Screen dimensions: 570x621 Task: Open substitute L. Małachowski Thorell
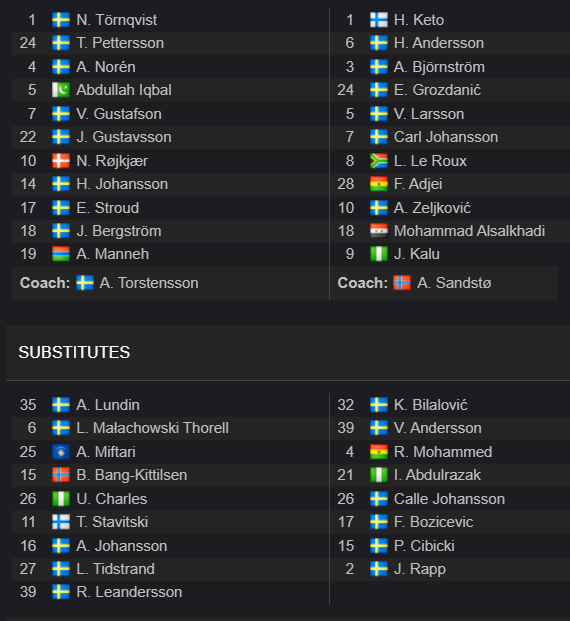click(153, 428)
